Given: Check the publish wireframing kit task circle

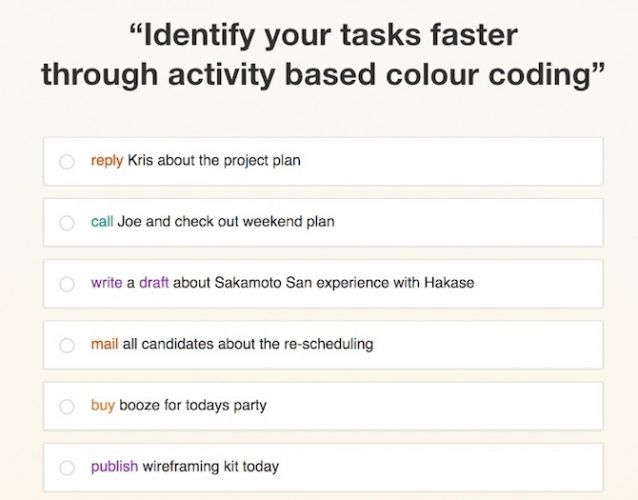Looking at the screenshot, I should coord(67,467).
